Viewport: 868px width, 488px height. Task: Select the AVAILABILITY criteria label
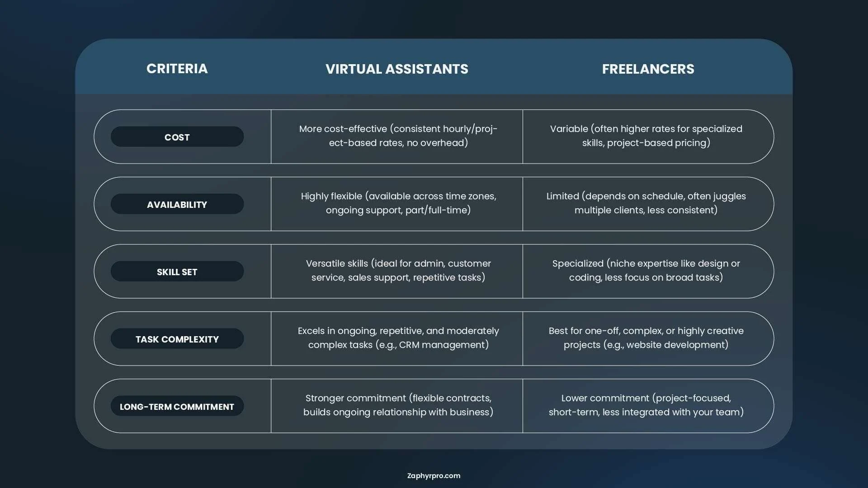(177, 204)
